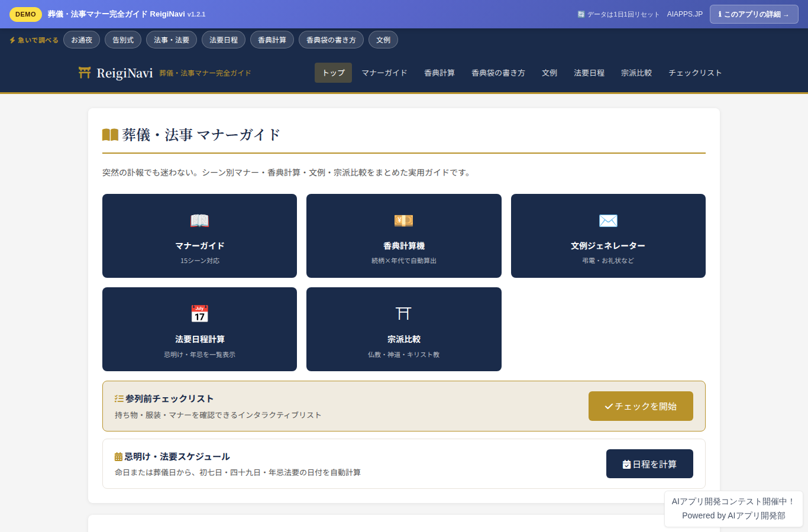Click the checklist icon next to 参列前チェックリスト
This screenshot has width=808, height=532.
coord(119,399)
